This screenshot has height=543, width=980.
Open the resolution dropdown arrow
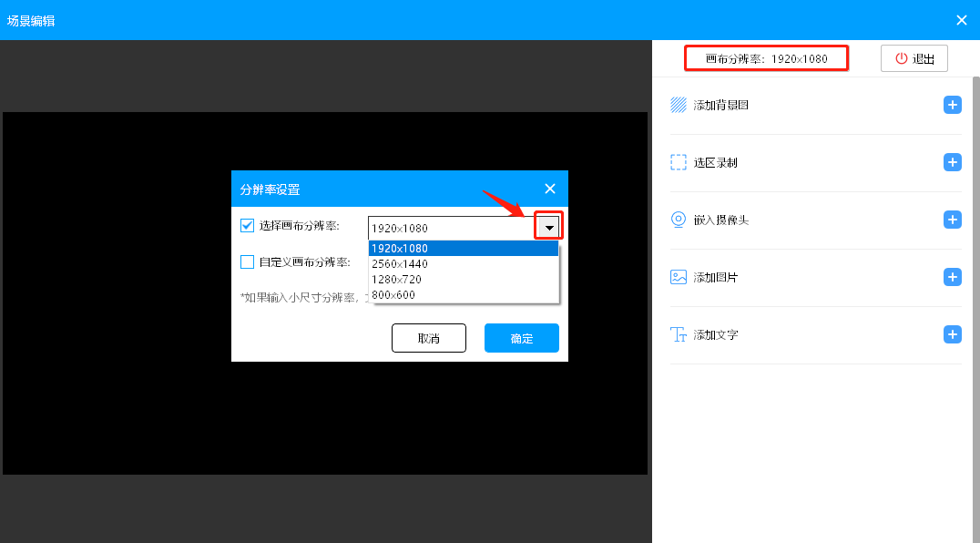(547, 227)
